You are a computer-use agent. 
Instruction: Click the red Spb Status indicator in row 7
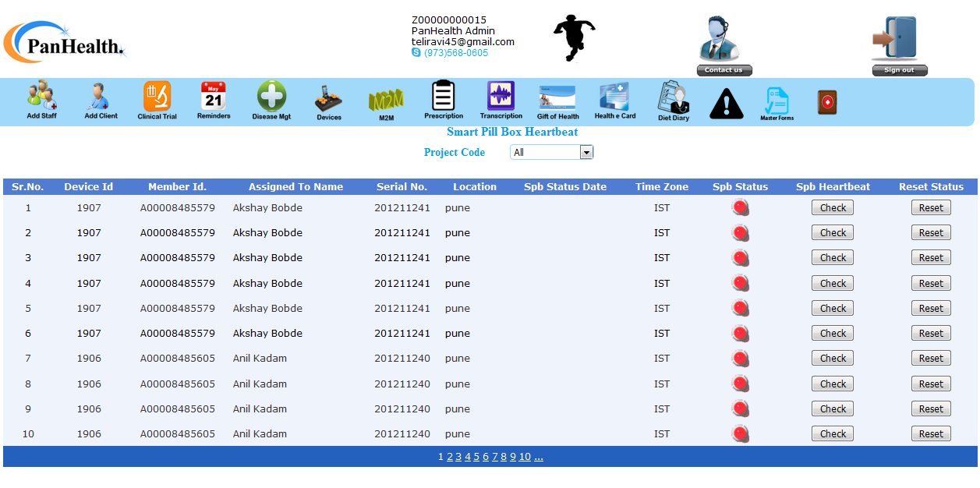(x=740, y=359)
